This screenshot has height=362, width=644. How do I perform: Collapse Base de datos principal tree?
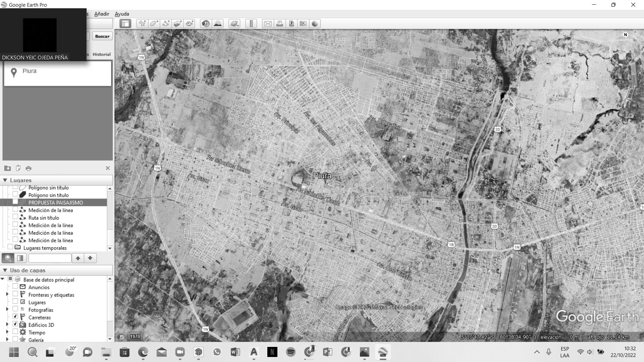click(x=3, y=279)
